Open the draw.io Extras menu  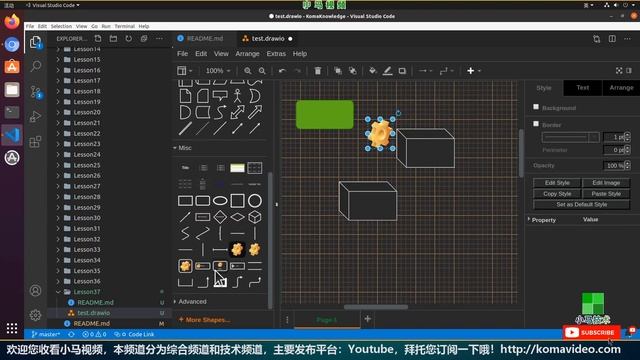276,53
